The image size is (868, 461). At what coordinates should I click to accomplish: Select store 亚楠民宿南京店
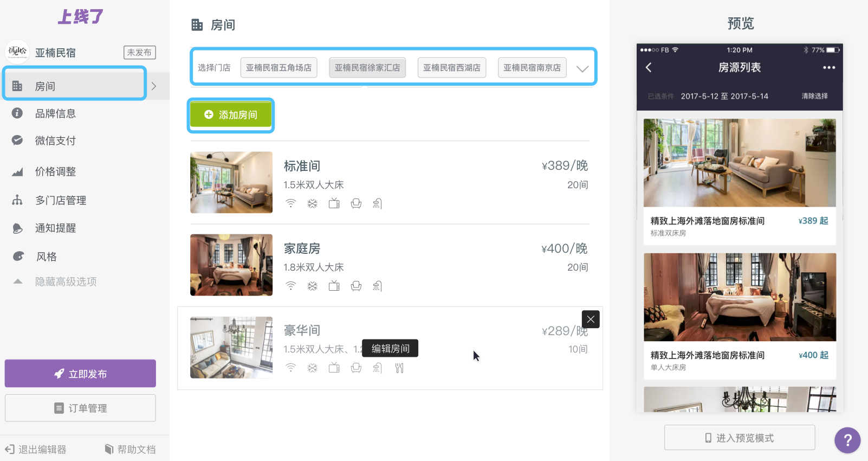(532, 68)
